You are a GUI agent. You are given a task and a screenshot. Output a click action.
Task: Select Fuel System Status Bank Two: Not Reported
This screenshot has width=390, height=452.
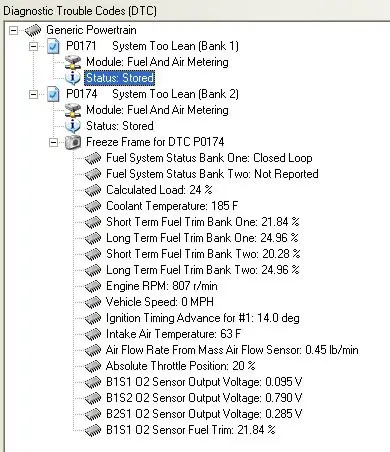(x=212, y=174)
